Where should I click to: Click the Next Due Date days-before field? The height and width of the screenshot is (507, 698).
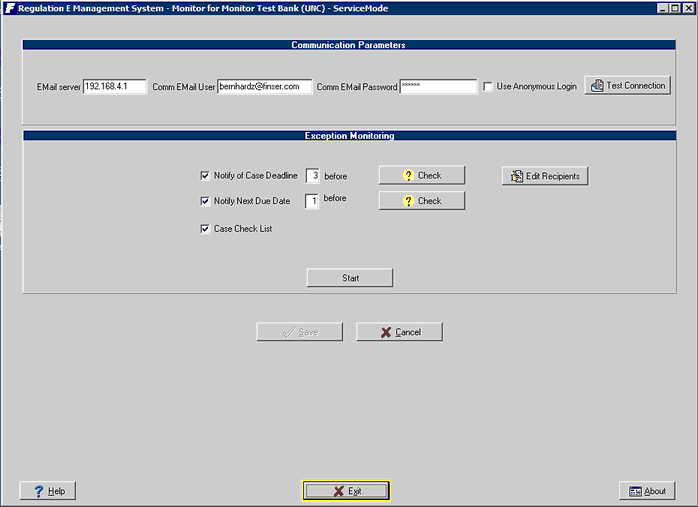tap(313, 201)
